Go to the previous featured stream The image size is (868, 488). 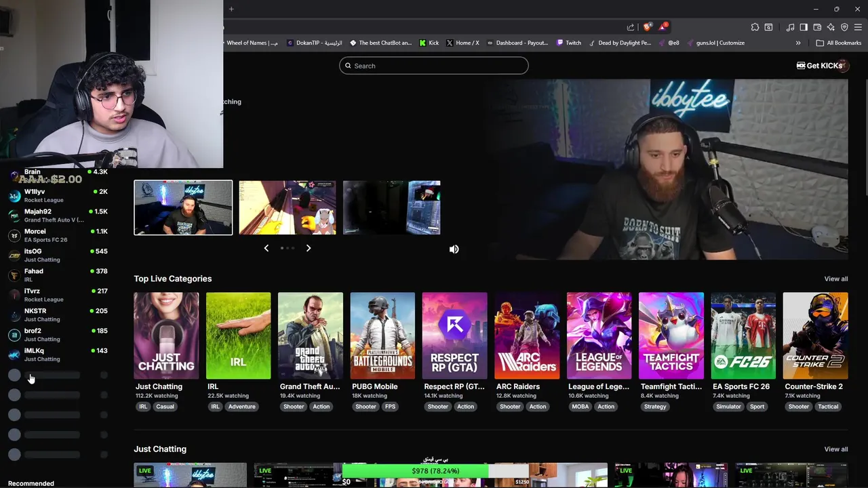pyautogui.click(x=266, y=248)
